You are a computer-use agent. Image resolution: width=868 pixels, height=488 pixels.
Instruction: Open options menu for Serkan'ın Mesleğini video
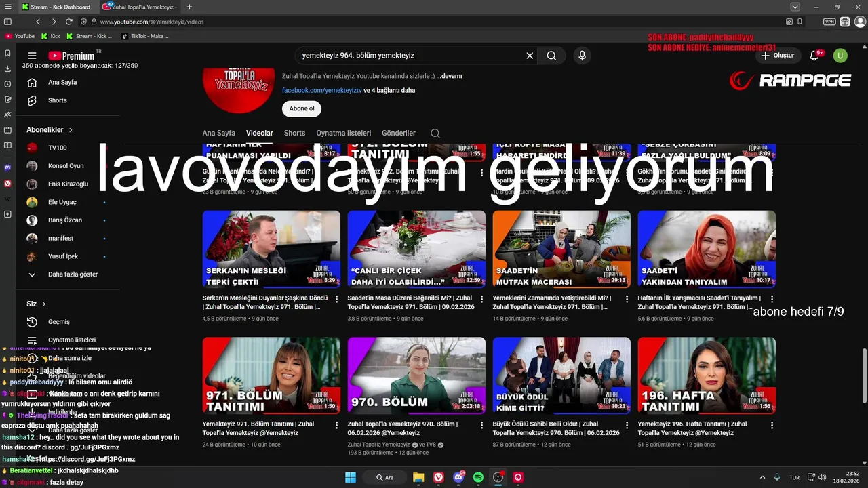click(x=336, y=299)
